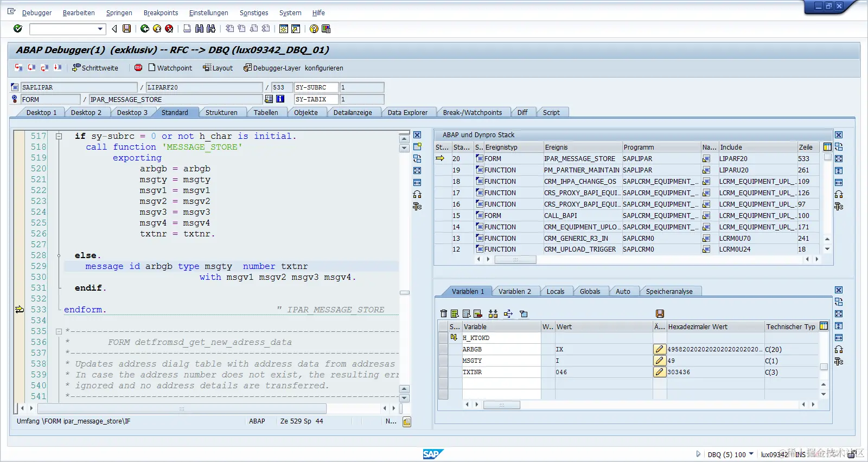868x462 pixels.
Task: Open the Speicheranalyse tab
Action: 669,292
